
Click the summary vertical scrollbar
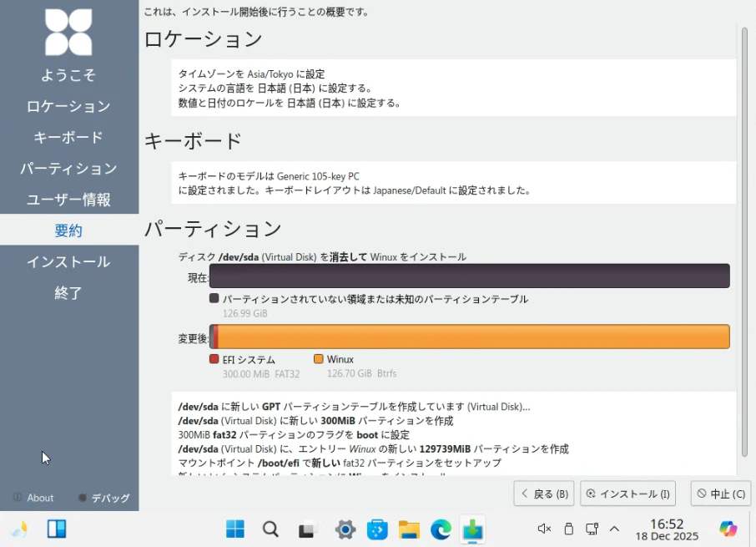pos(744,241)
